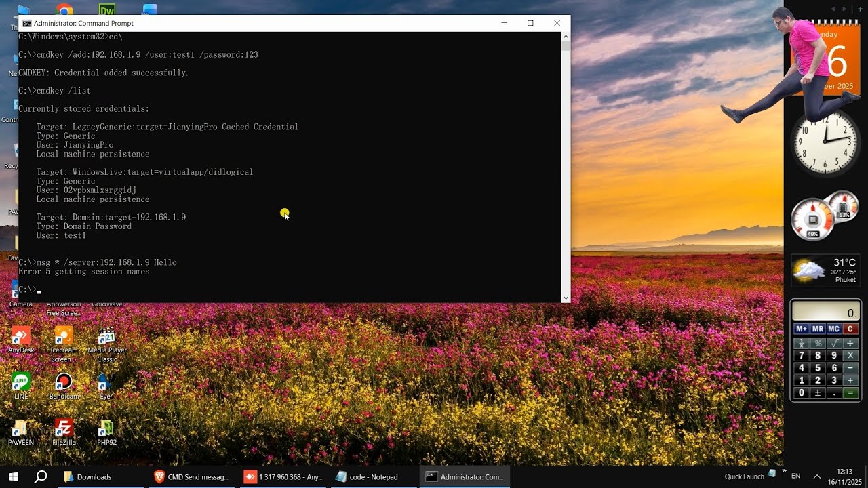This screenshot has height=488, width=868.
Task: Switch to AnyDesk '1 317 960 368' taskbar window
Action: pyautogui.click(x=283, y=476)
